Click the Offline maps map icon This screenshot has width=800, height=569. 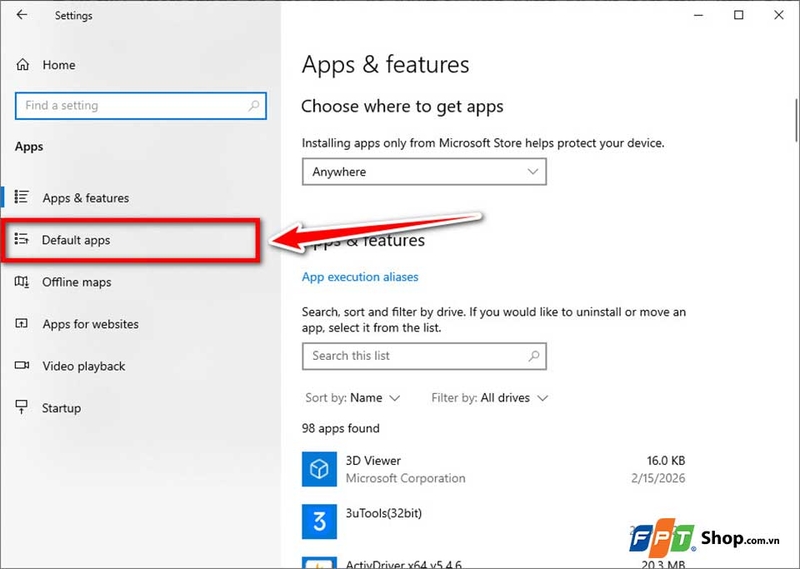[x=21, y=282]
